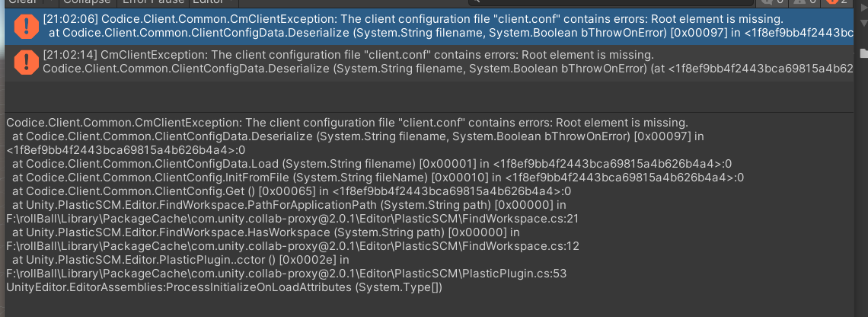
Task: Select the 21:02:14 CmClientException log entry
Action: pos(429,62)
